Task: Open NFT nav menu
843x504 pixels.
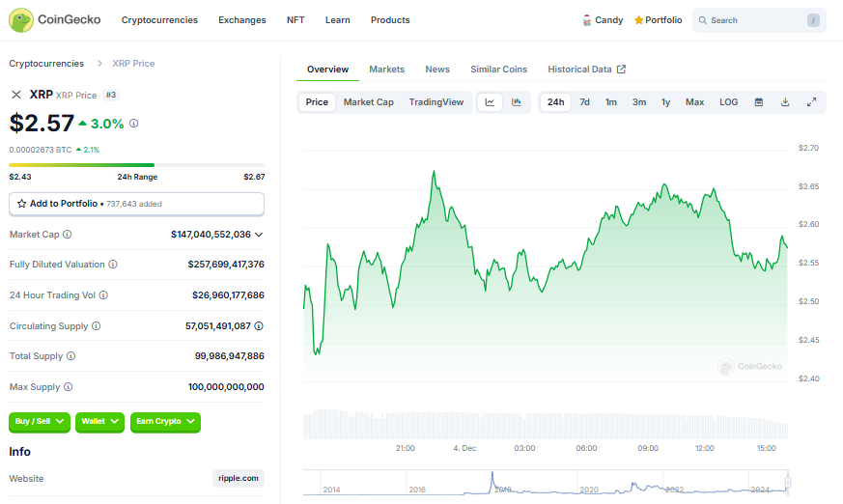Action: point(295,20)
